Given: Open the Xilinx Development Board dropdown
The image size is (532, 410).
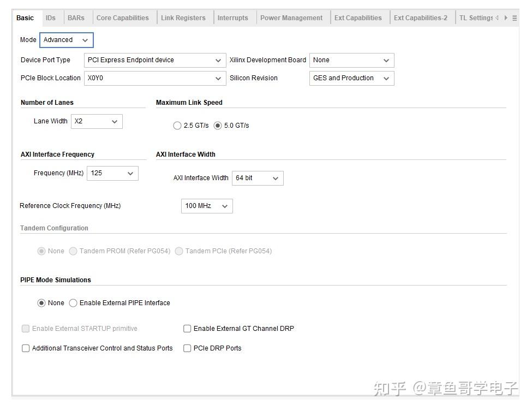Looking at the screenshot, I should click(x=386, y=60).
